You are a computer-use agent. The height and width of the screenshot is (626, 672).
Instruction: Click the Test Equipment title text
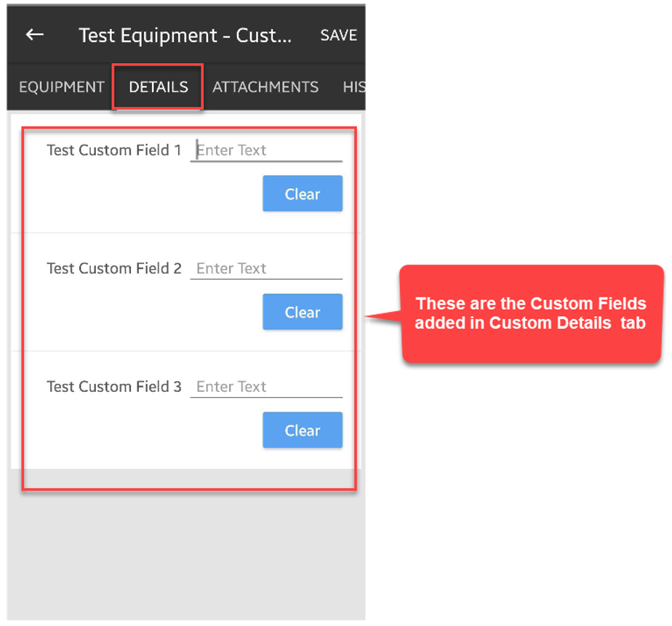coord(185,36)
